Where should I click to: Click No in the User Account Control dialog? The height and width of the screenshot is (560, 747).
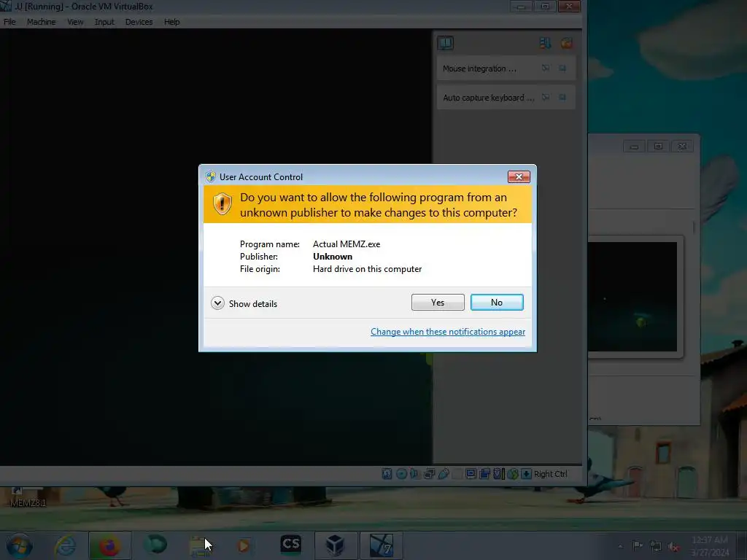tap(497, 303)
